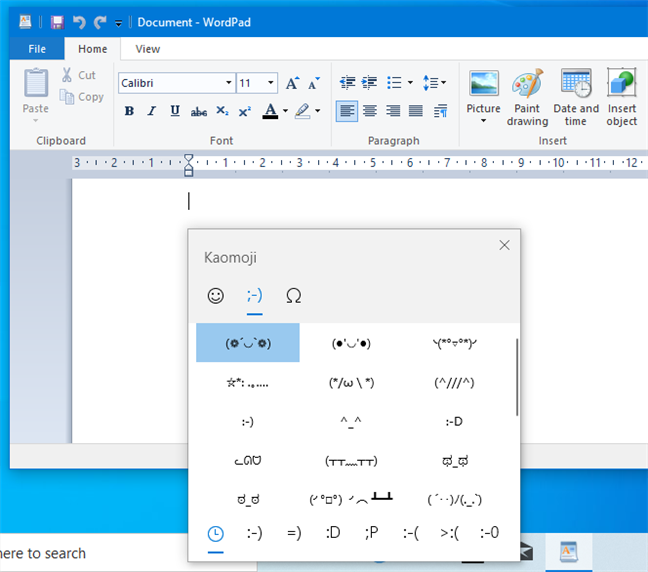Redo the last action

[x=100, y=22]
